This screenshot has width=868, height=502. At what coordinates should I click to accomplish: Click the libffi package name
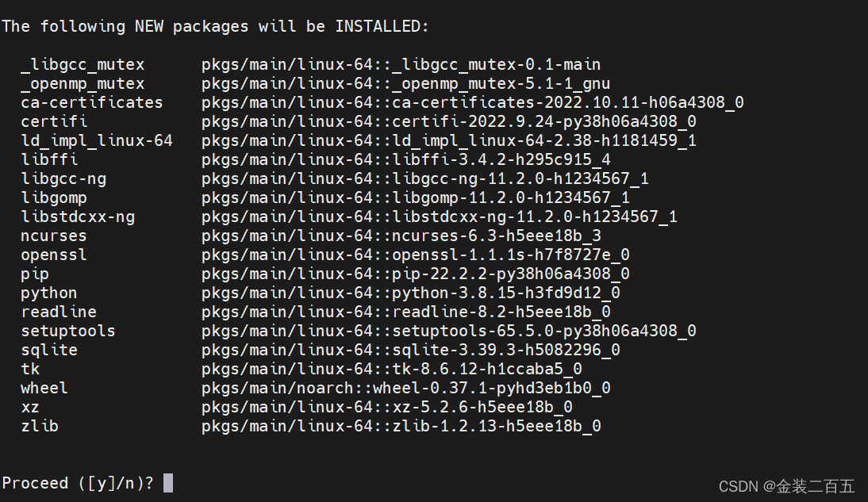pyautogui.click(x=49, y=159)
